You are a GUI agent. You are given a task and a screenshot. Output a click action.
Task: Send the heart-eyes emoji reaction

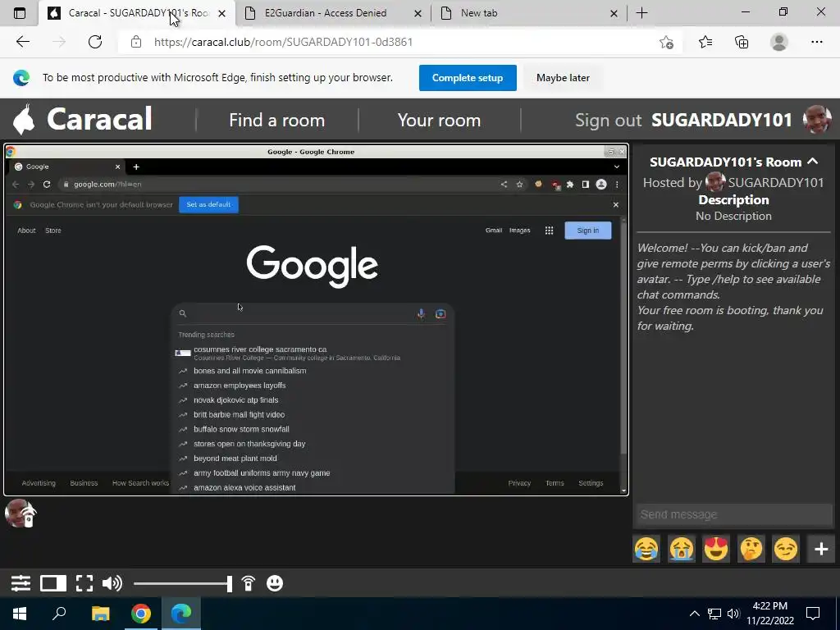click(716, 549)
